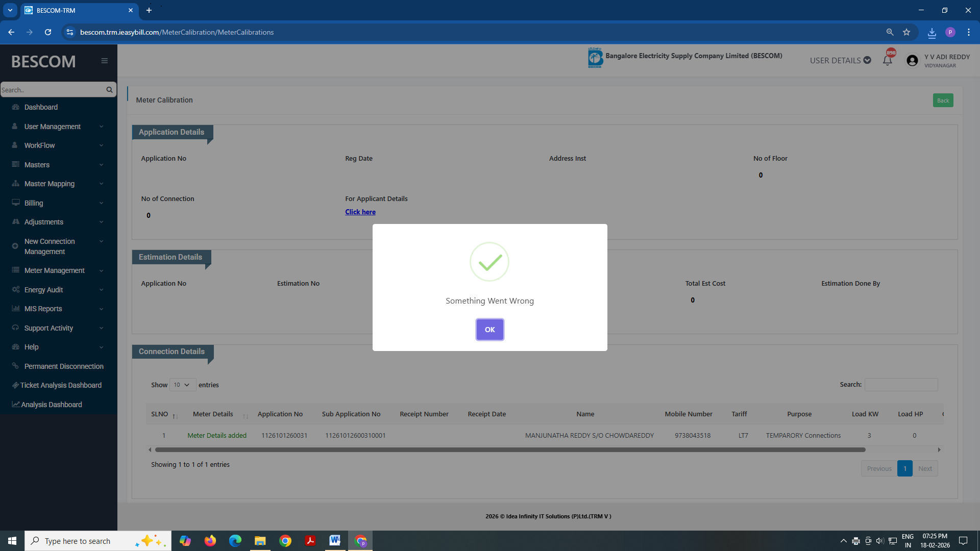Click the user profile avatar icon
The width and height of the screenshot is (980, 551).
tap(912, 61)
